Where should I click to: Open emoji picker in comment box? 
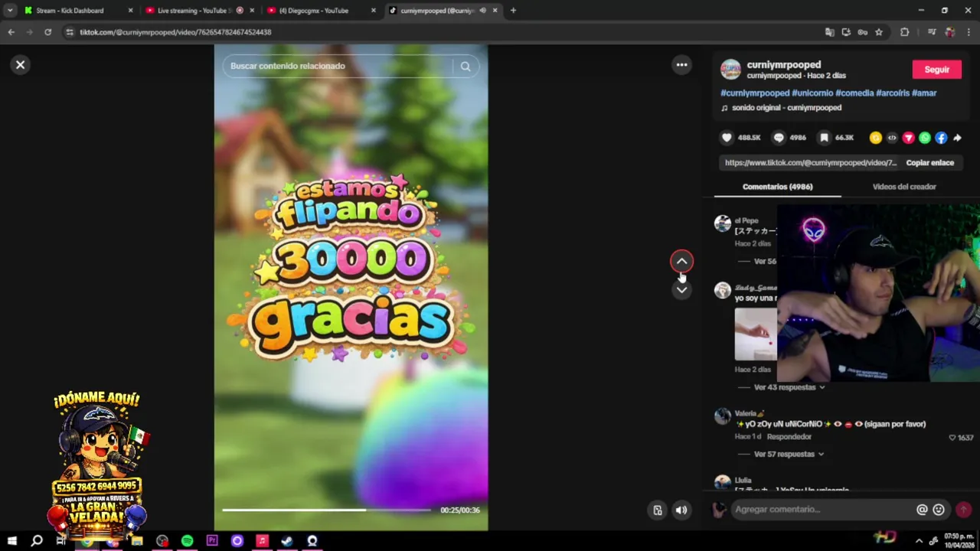click(939, 510)
